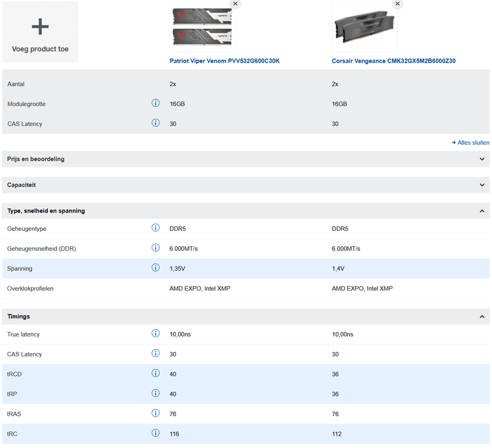Select the True latency row label
Screen dimensions: 492x448
[23, 334]
